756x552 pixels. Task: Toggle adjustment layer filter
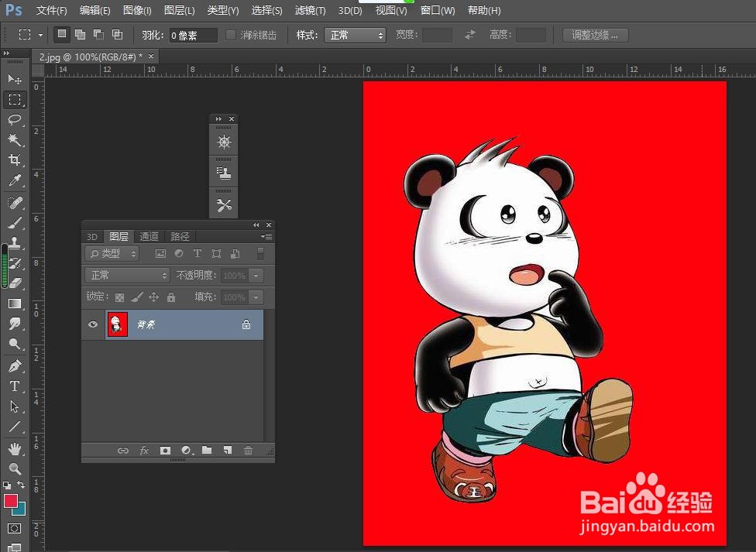tap(179, 254)
